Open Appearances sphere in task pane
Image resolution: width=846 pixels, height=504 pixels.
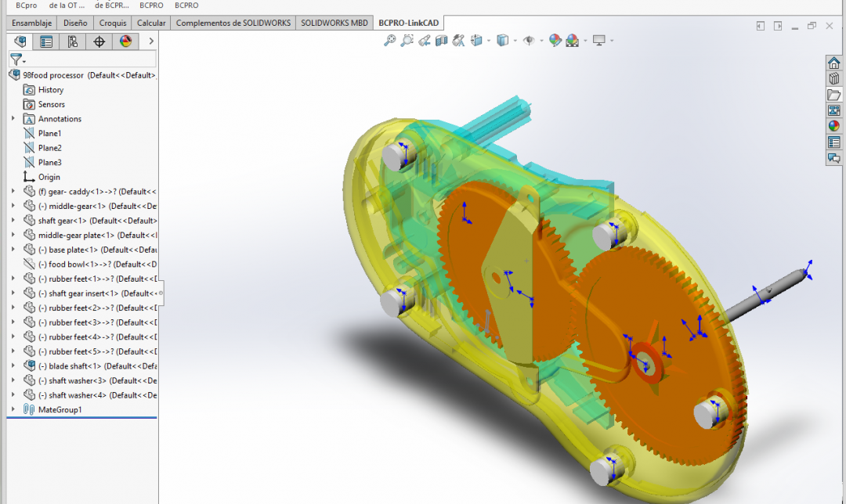click(x=833, y=126)
